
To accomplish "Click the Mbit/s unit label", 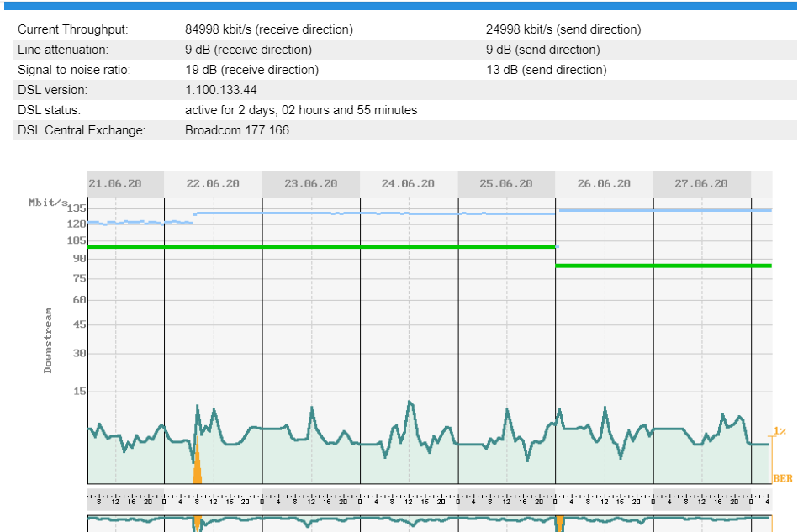I will [47, 202].
